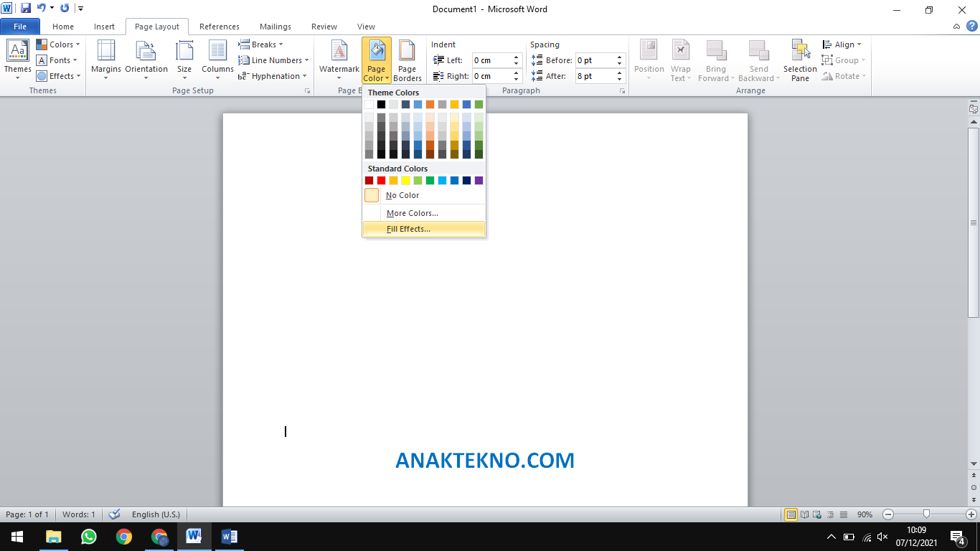Switch to the References tab
The width and height of the screenshot is (980, 551).
(x=220, y=27)
